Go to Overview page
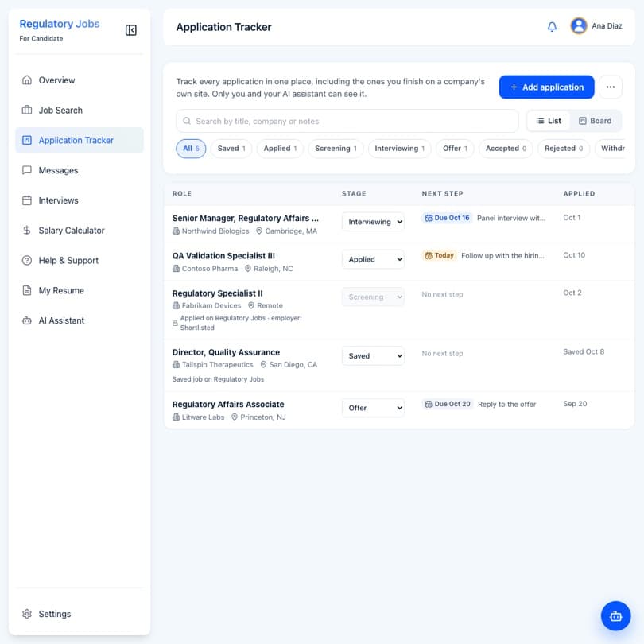 [80, 80]
